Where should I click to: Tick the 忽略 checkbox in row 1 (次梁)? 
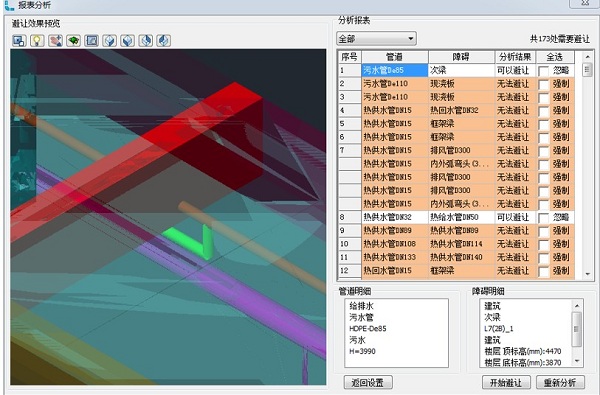[x=543, y=71]
